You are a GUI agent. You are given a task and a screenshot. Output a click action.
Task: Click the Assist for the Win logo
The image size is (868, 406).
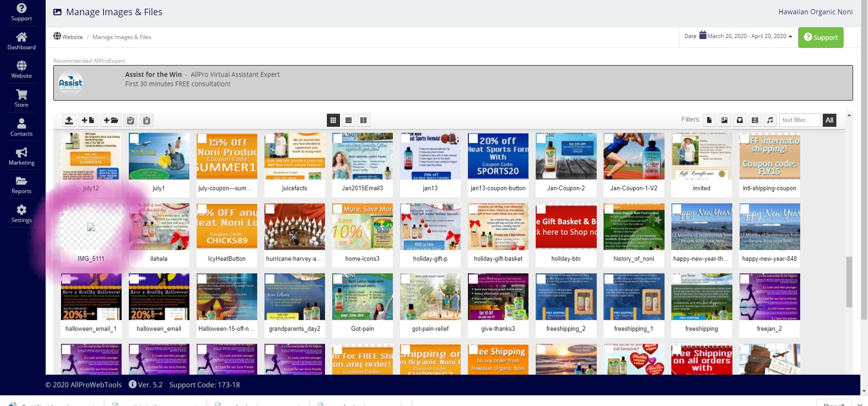click(71, 83)
